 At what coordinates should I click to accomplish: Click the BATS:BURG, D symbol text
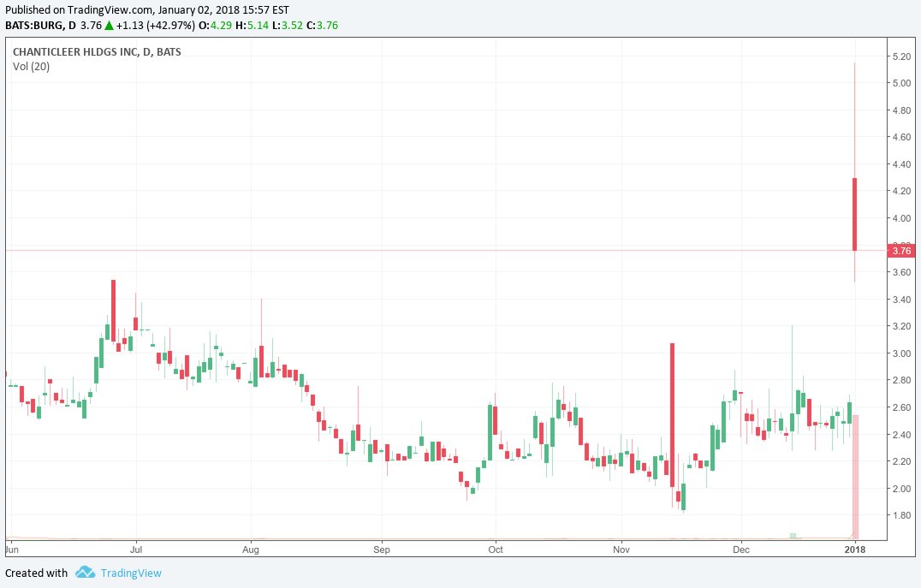pos(40,26)
